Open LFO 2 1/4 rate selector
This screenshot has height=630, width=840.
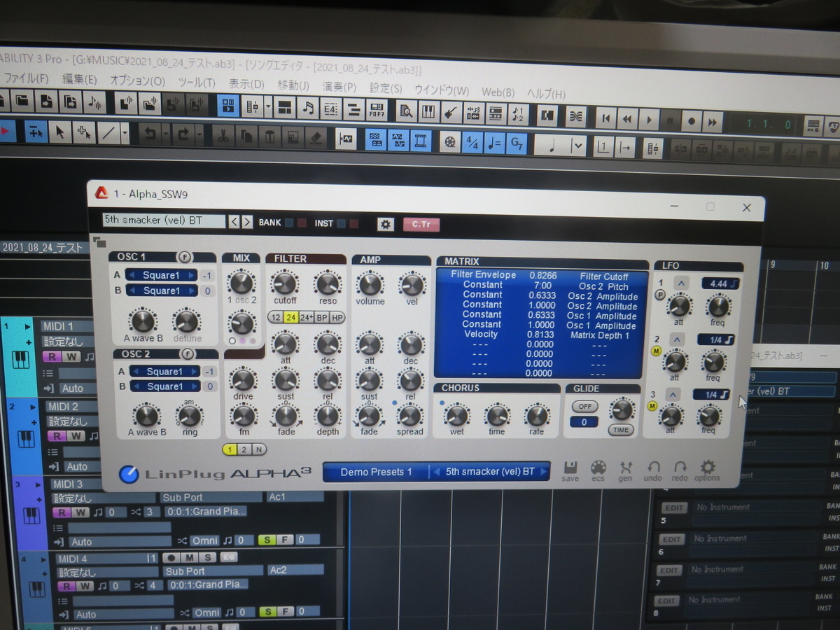[x=715, y=339]
